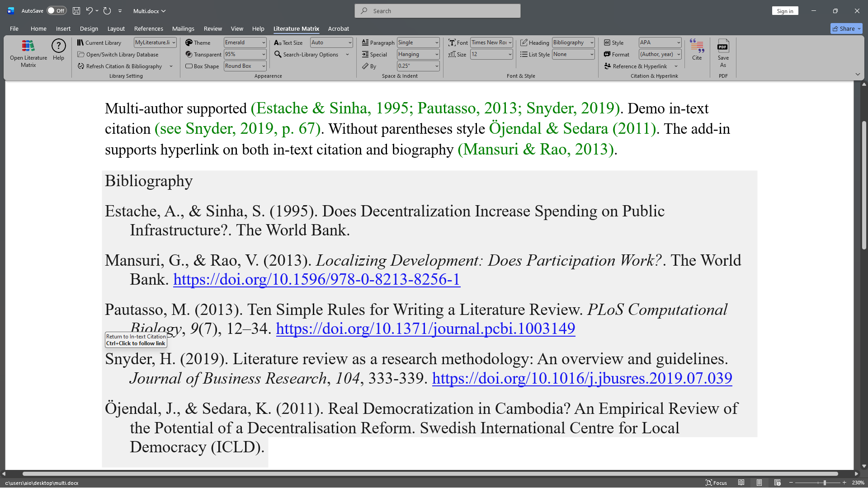Switch to Web Layout view

777,483
